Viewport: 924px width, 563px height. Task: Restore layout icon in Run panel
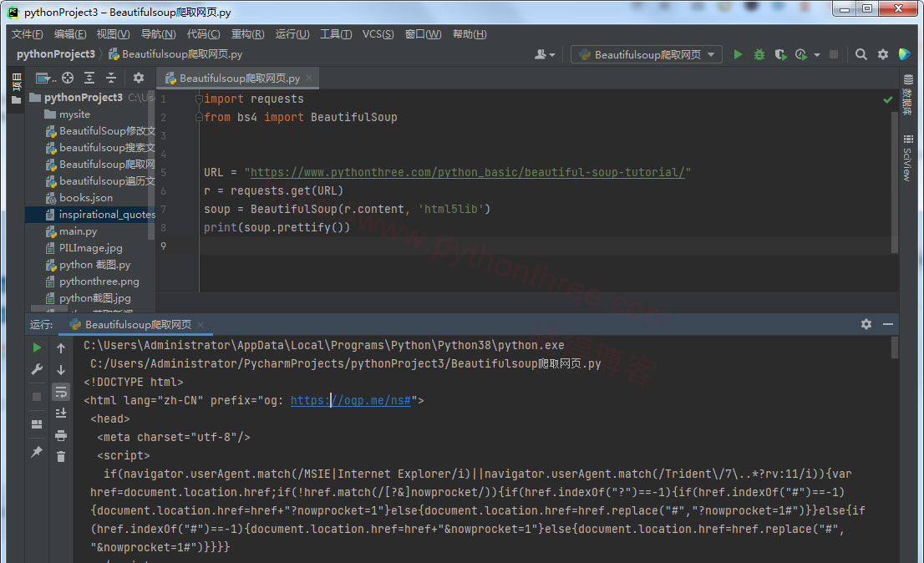coord(37,424)
